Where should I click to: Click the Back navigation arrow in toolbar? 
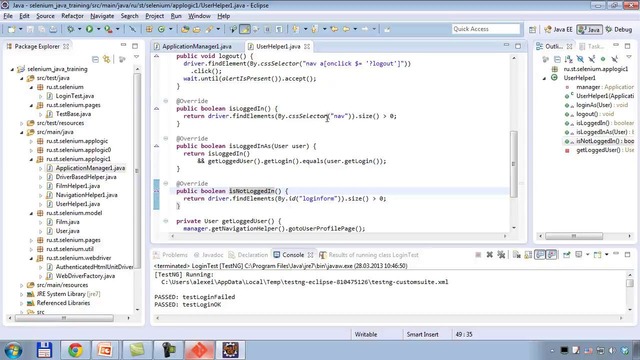(x=346, y=29)
